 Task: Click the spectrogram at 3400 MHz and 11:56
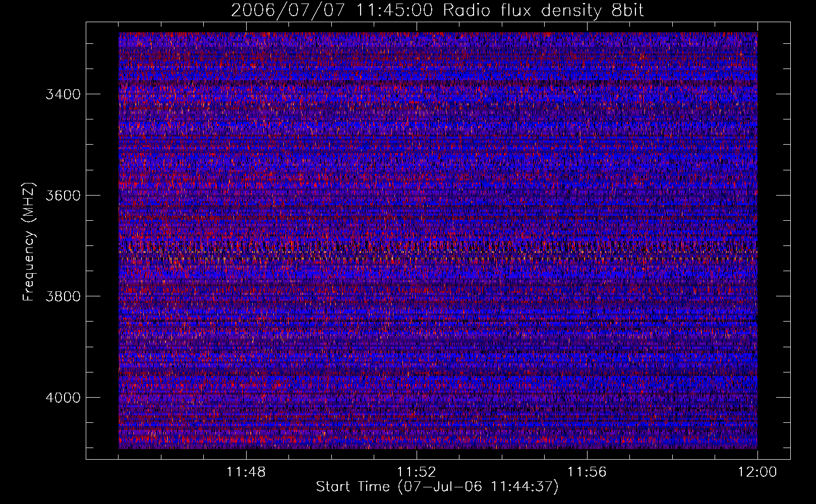pos(587,94)
